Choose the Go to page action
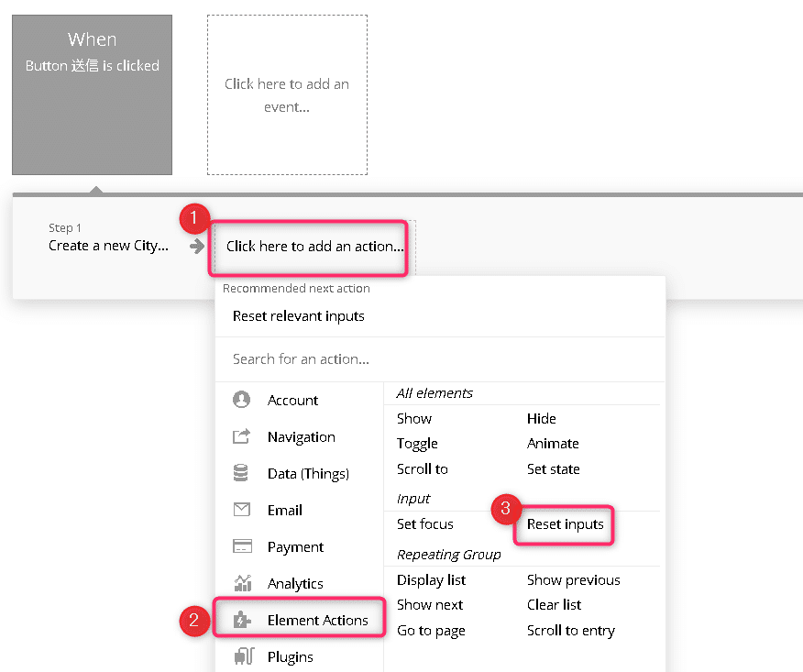 (x=431, y=631)
